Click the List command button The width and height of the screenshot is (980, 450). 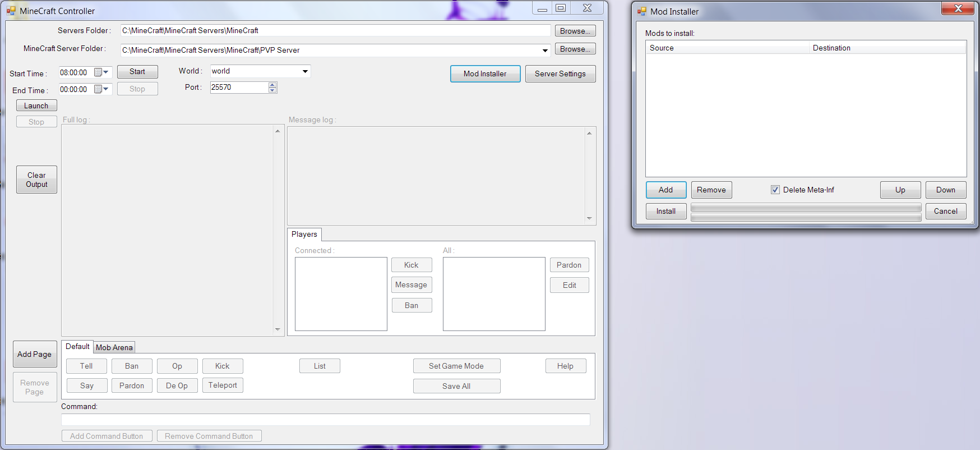(320, 366)
